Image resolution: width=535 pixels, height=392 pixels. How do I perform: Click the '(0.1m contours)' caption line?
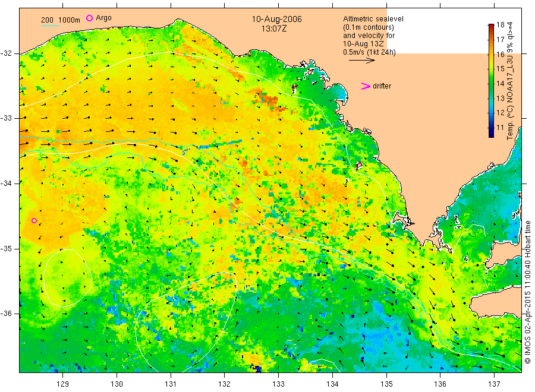pyautogui.click(x=368, y=27)
